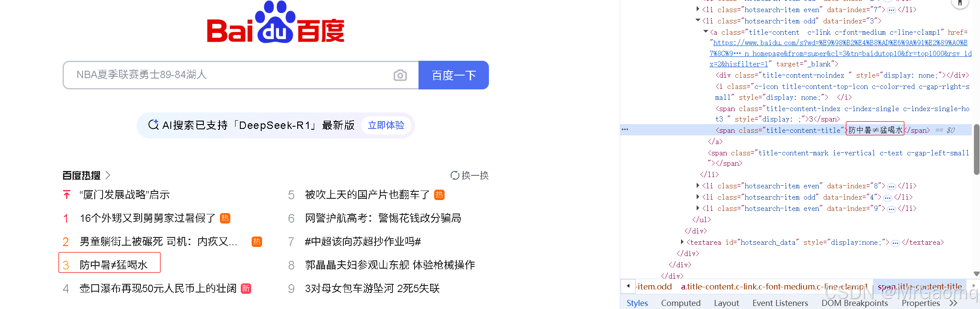Open hot search 3对母女包车游坠河
This screenshot has width=980, height=309.
click(372, 288)
